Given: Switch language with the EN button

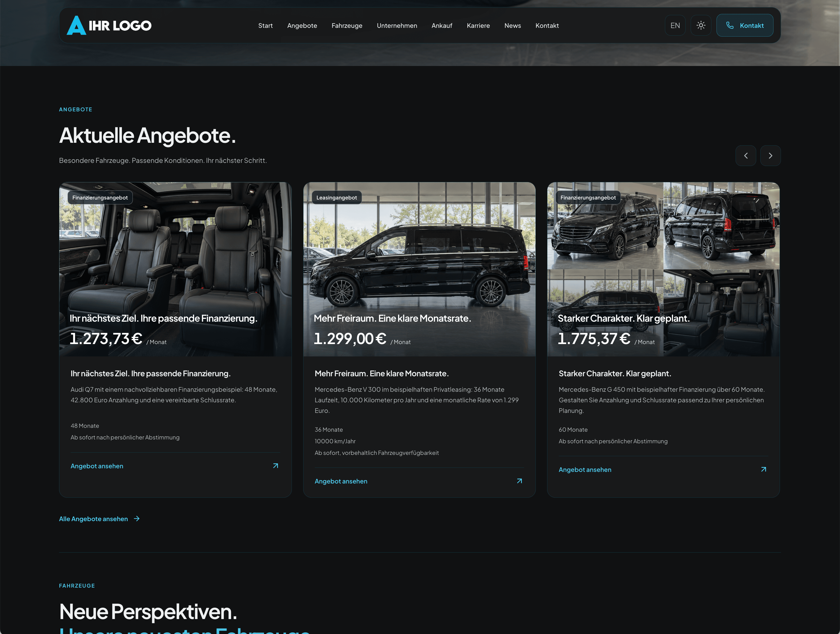Looking at the screenshot, I should tap(675, 26).
